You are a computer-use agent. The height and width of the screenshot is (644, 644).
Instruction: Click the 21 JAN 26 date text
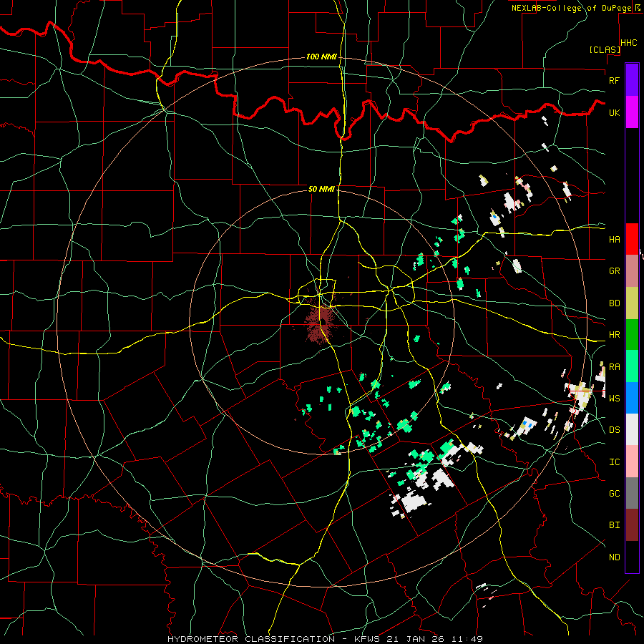point(417,639)
